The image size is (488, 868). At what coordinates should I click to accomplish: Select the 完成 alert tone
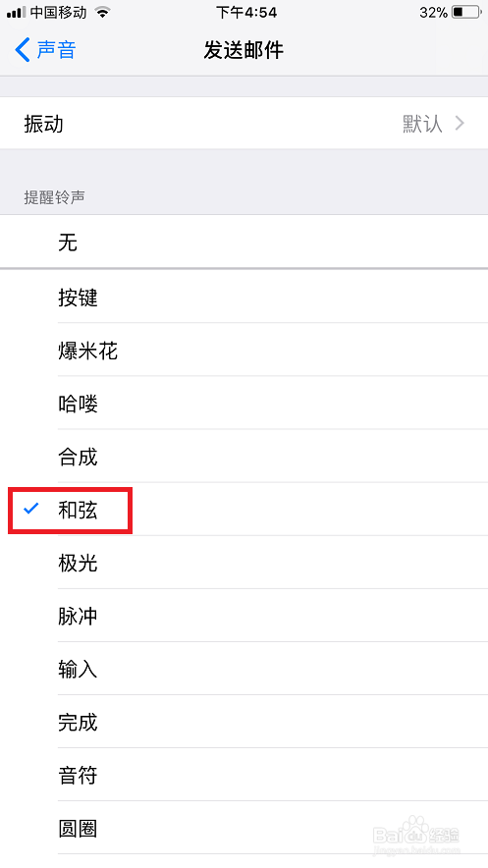[x=244, y=722]
